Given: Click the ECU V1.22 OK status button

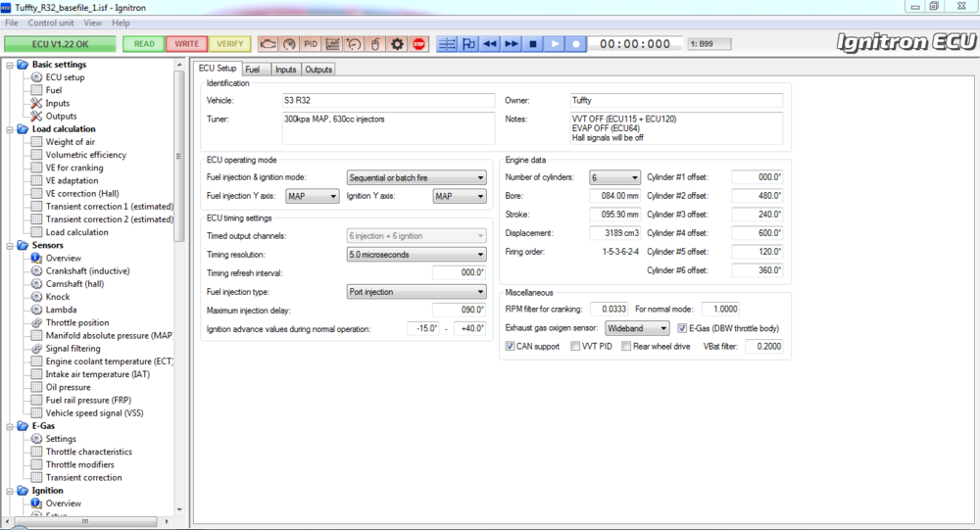Looking at the screenshot, I should pos(60,44).
